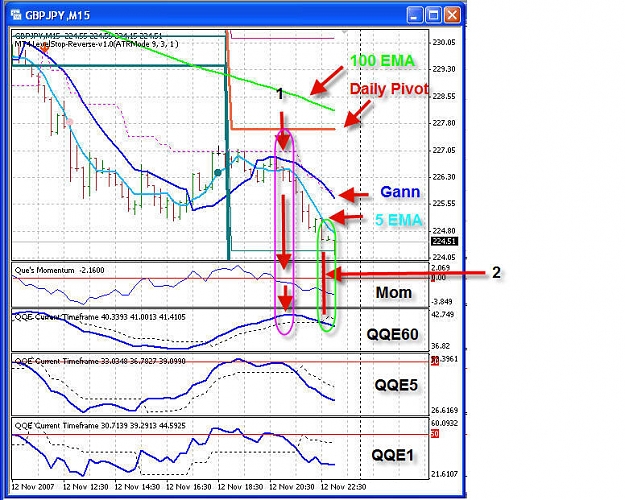
Task: Click the 225.55 price axis value
Action: pos(444,203)
